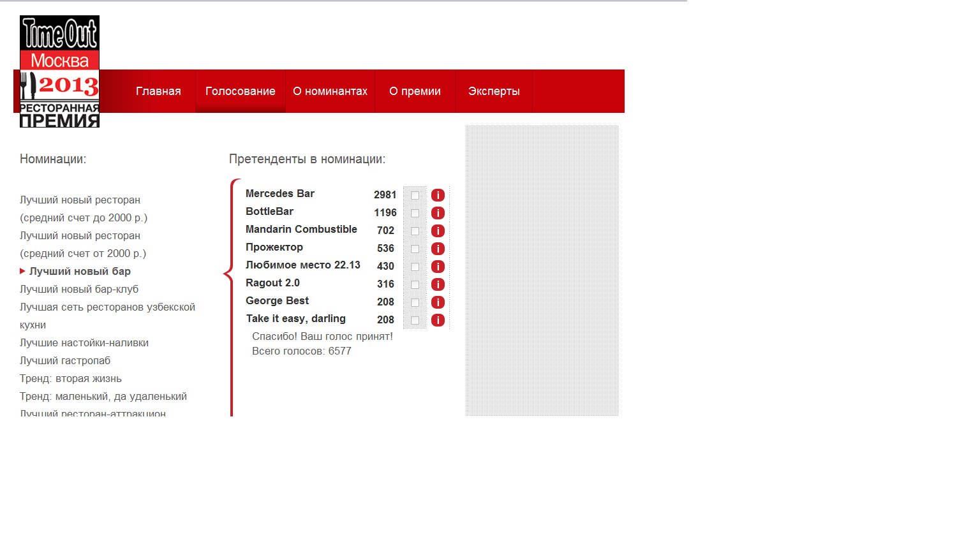The width and height of the screenshot is (980, 551).
Task: Open Тренд: маленький, да удаленький
Action: tap(103, 396)
